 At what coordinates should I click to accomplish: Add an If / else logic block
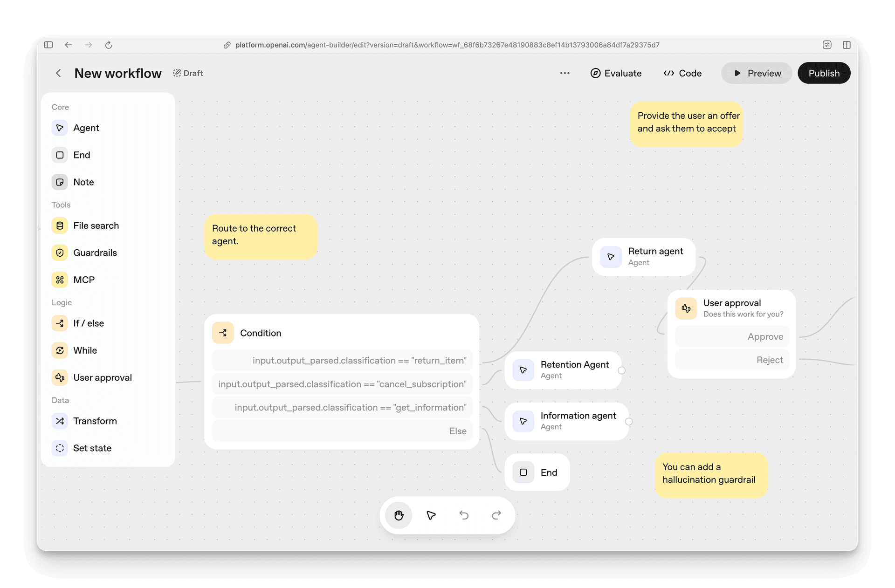(x=89, y=323)
